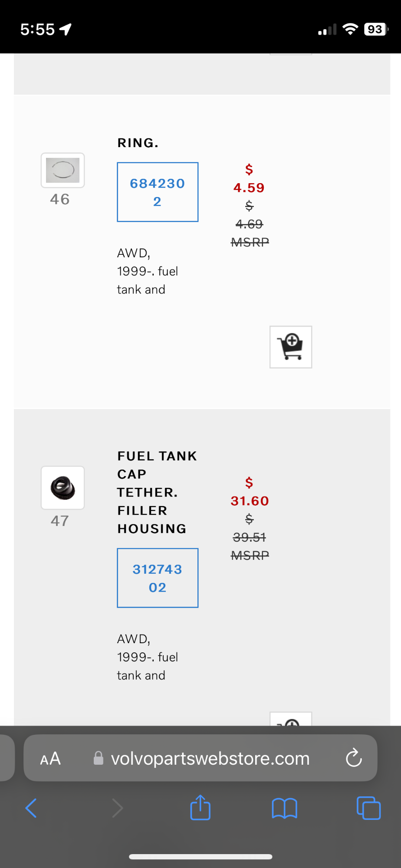Screen dimensions: 401x868
Task: Tap the lock icon in address bar
Action: 99,758
